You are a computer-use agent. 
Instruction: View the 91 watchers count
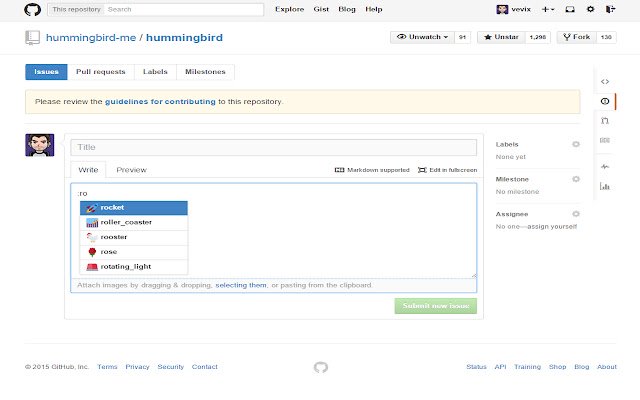462,37
